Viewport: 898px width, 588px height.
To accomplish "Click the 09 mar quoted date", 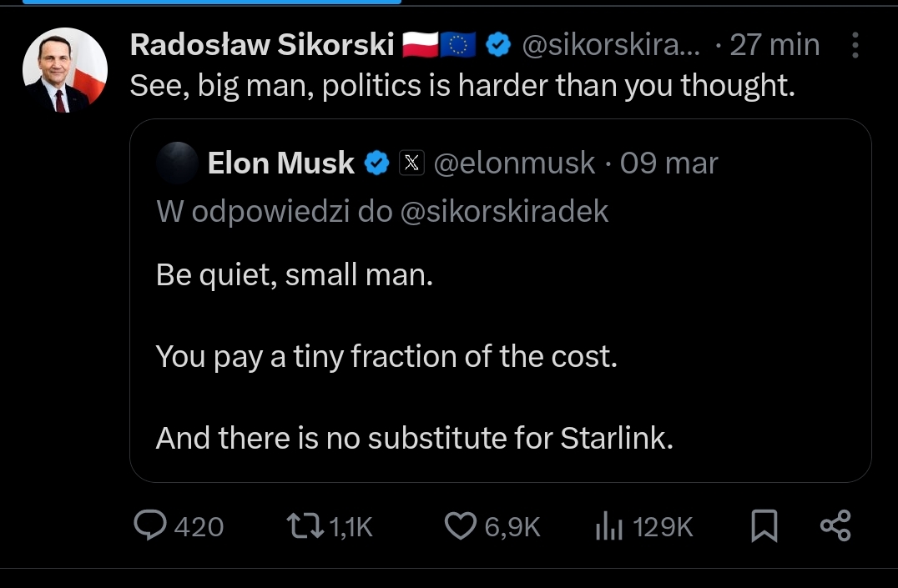I will (669, 163).
